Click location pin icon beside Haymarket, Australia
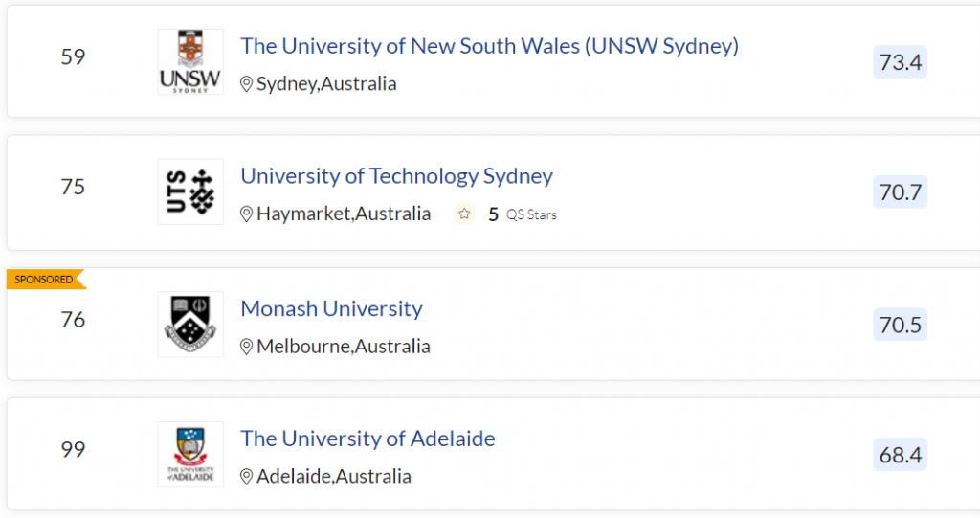 [246, 214]
